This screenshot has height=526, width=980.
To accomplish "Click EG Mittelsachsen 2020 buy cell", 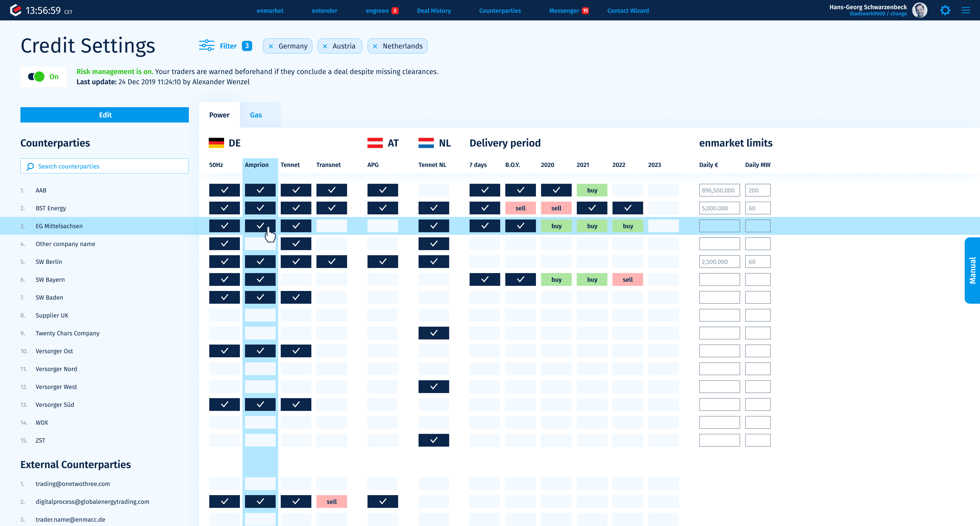I will click(556, 226).
